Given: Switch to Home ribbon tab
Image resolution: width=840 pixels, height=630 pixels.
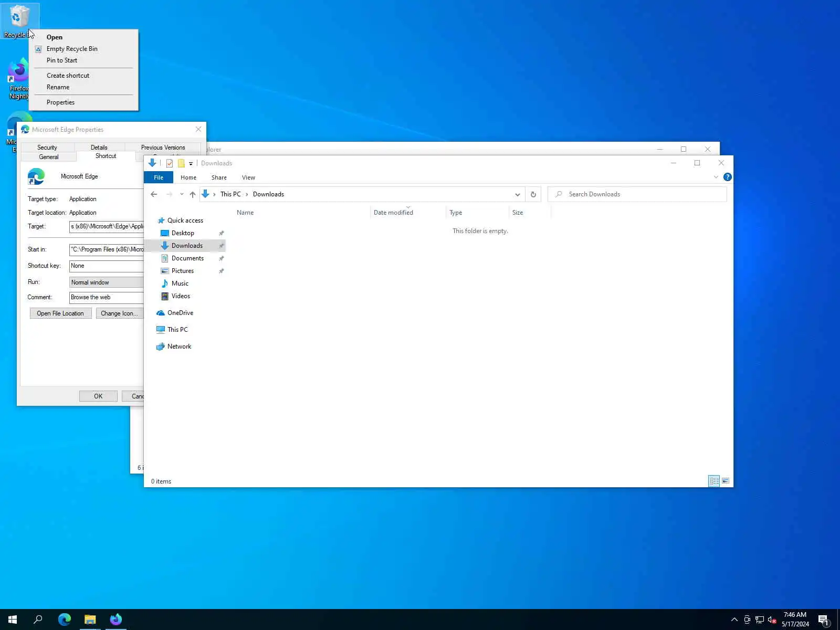Looking at the screenshot, I should [188, 177].
